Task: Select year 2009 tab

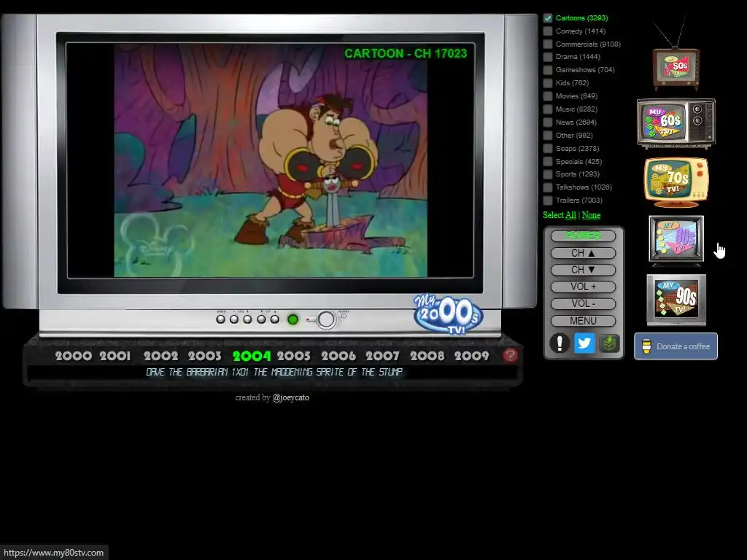Action: 472,356
